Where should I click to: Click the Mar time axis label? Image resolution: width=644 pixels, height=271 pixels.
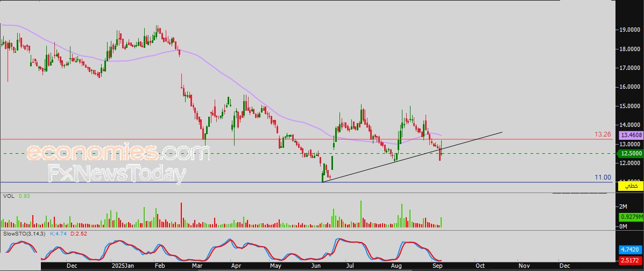point(198,266)
